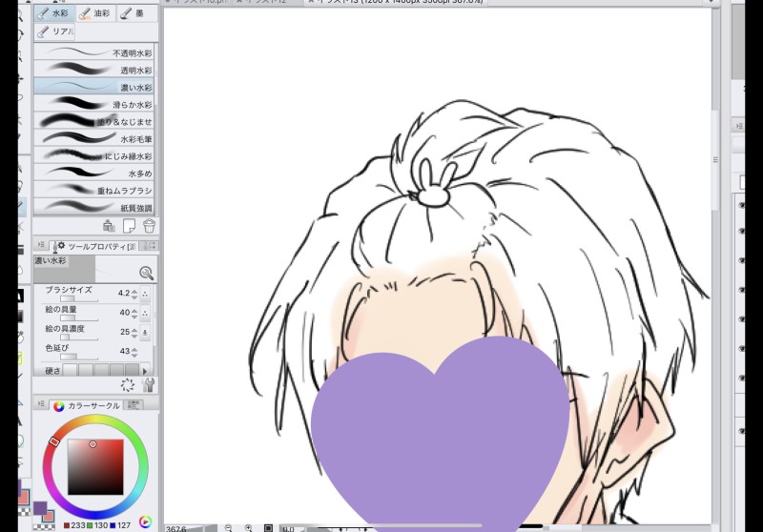Click the 絵の具量 40 value stepper
This screenshot has width=763, height=532.
click(x=134, y=313)
